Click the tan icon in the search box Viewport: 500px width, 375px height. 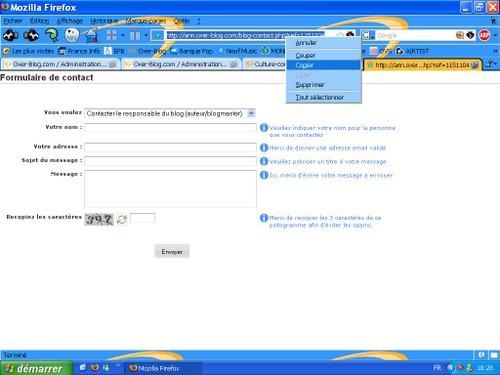coord(460,35)
